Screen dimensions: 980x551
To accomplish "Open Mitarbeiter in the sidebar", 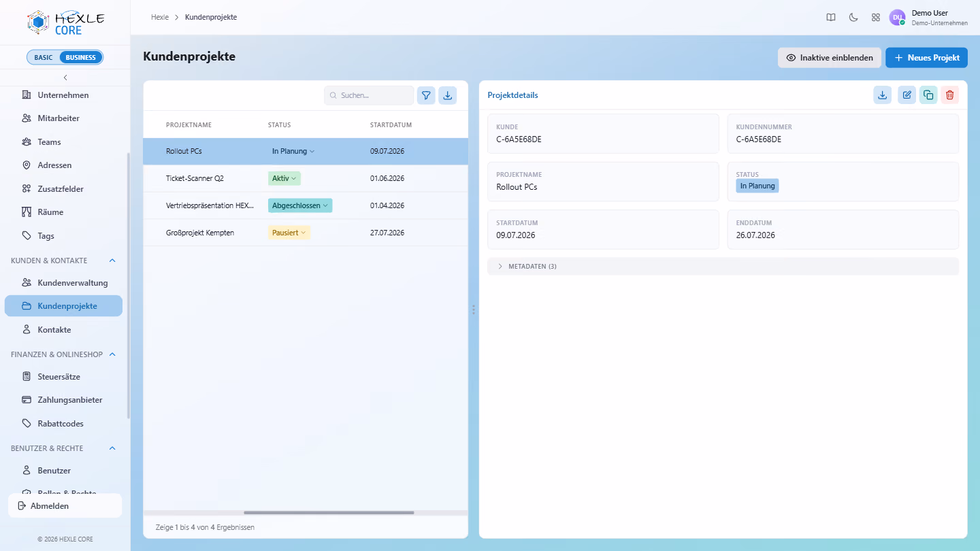I will click(x=63, y=118).
